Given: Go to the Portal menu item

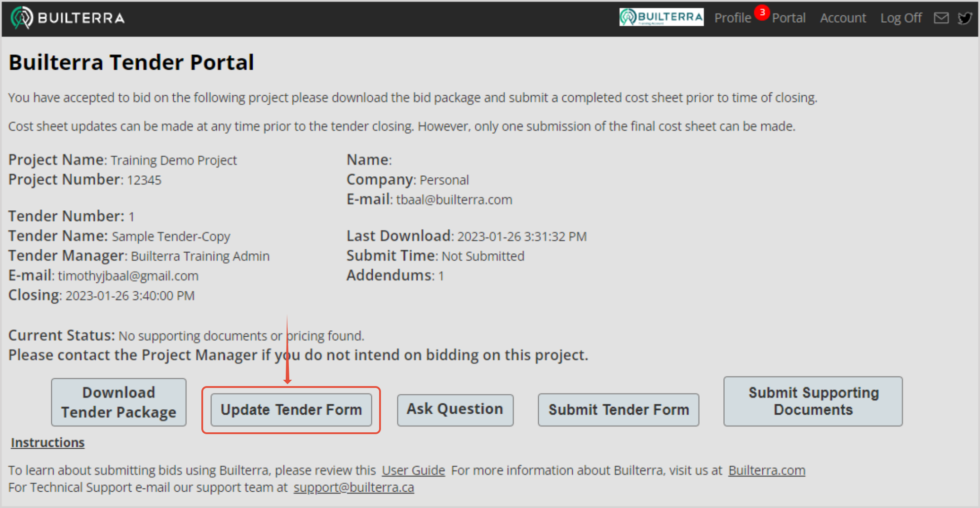Looking at the screenshot, I should tap(789, 18).
